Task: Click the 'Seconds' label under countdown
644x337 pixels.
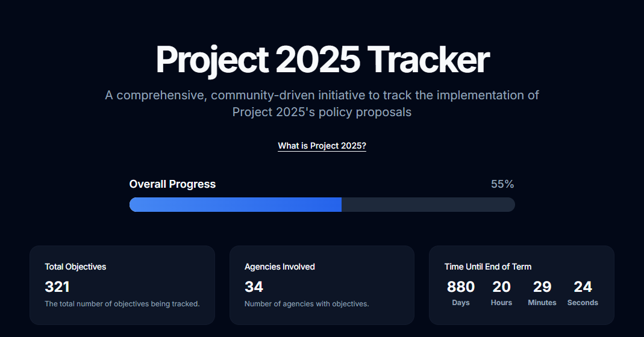Action: click(583, 303)
